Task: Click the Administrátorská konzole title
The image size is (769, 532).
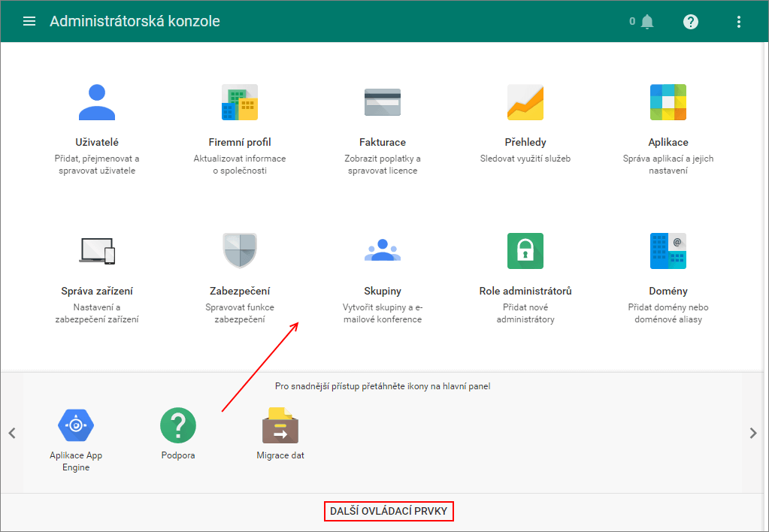Action: pyautogui.click(x=135, y=21)
